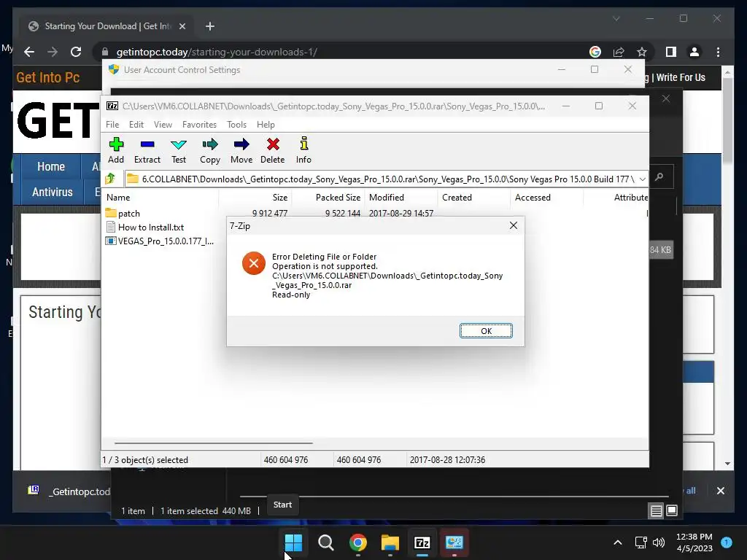Open the Favorites menu

199,124
